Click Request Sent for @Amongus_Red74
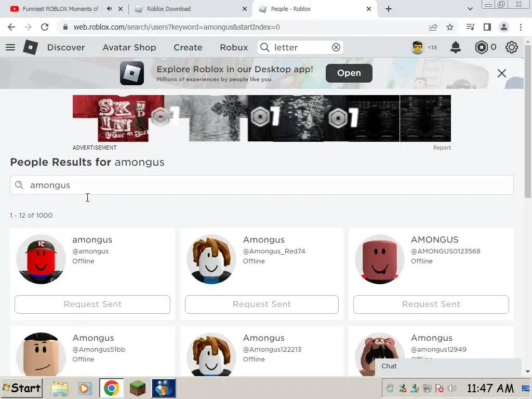Screen dimensions: 532x399 pos(262,304)
